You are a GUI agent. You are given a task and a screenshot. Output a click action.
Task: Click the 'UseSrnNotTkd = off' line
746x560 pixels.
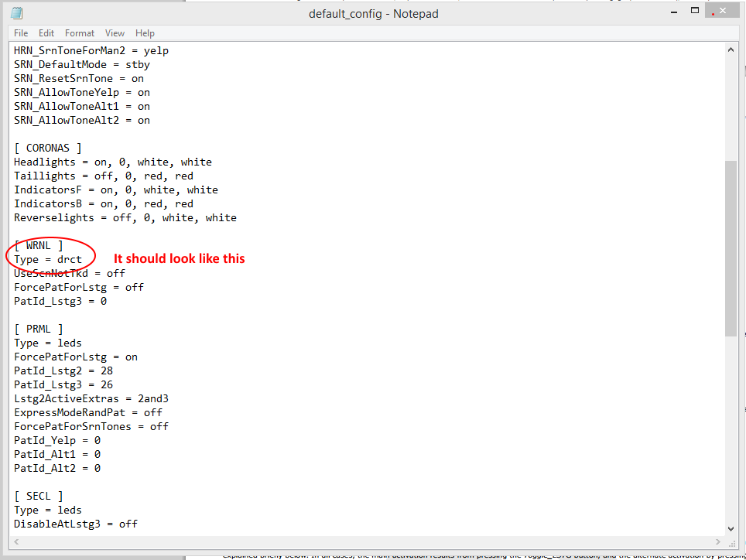click(x=70, y=273)
